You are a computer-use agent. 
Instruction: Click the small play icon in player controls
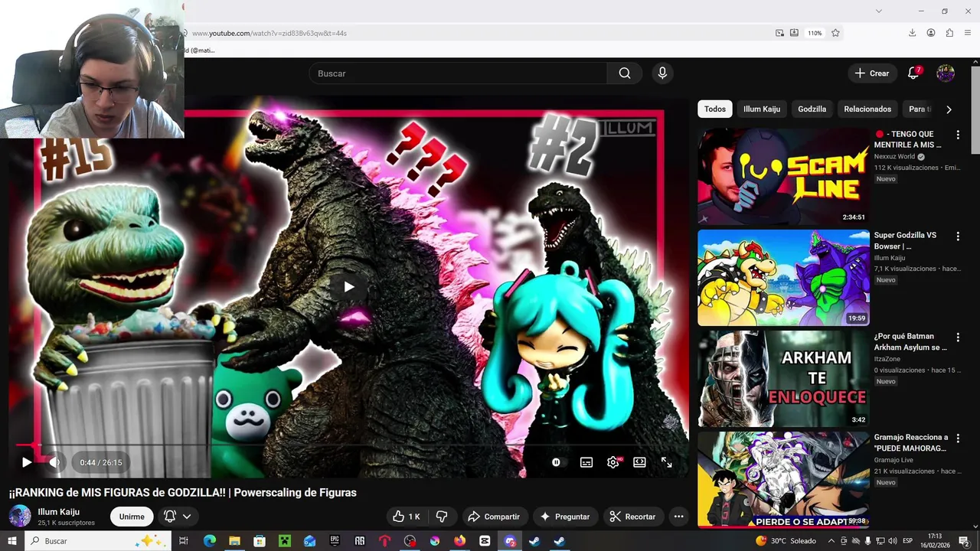point(26,462)
